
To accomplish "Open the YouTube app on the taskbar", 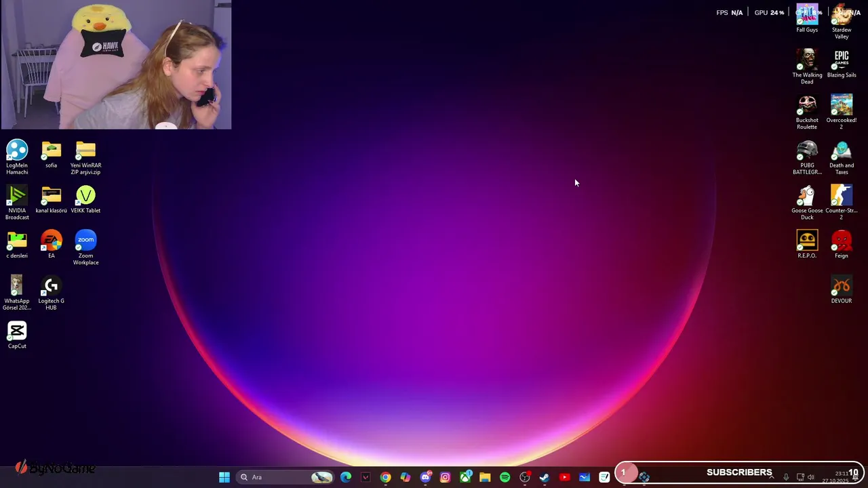I will (x=564, y=477).
